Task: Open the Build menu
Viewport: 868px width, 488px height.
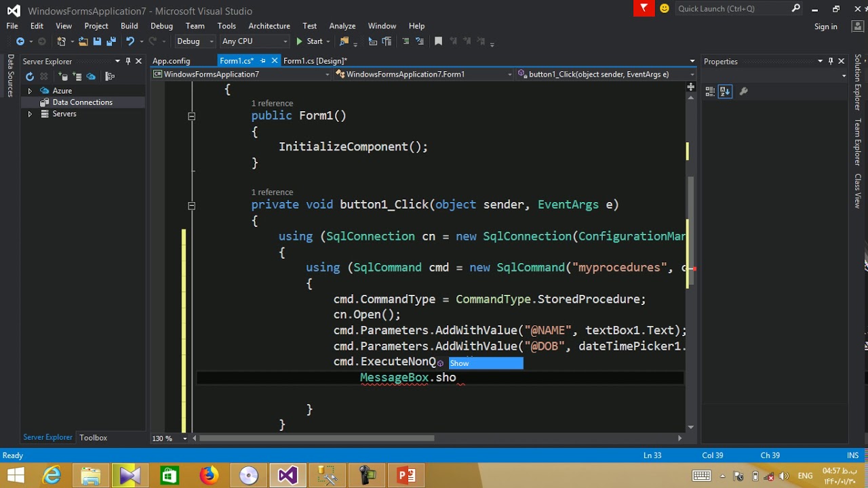Action: click(129, 26)
